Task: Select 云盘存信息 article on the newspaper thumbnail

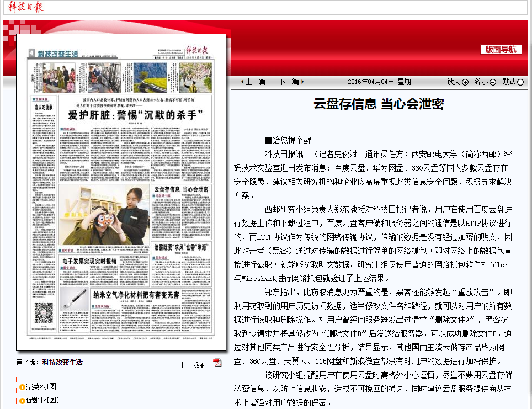Action: 180,190
